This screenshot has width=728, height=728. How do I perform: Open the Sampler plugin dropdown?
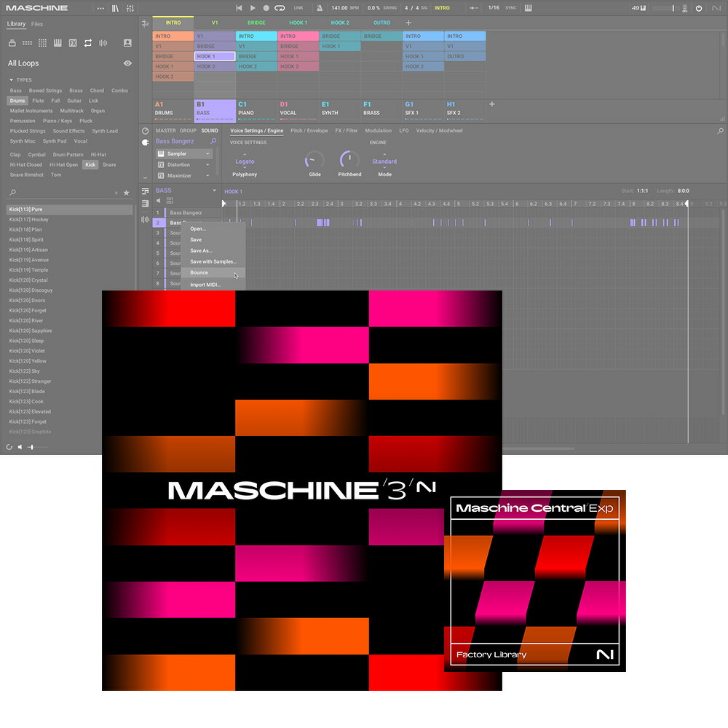pos(207,154)
